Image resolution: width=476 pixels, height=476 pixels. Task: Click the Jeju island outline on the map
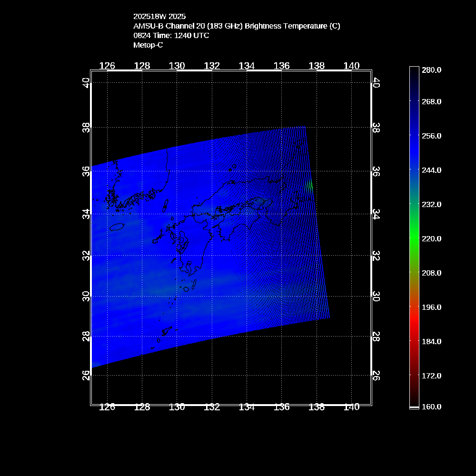[117, 228]
